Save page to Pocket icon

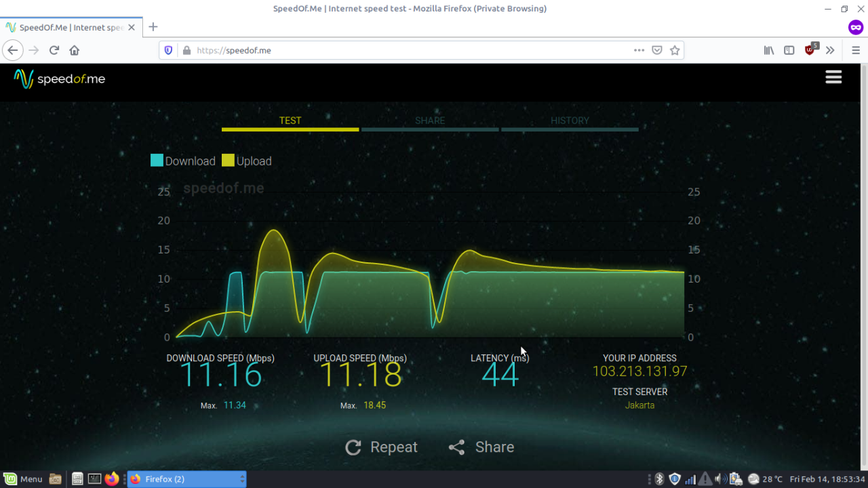click(656, 50)
